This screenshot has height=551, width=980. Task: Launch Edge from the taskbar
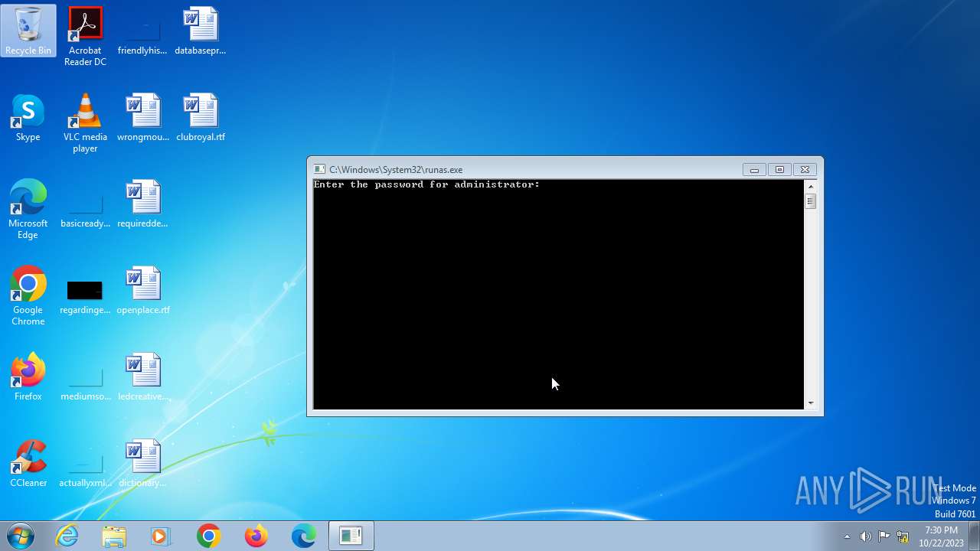click(303, 536)
